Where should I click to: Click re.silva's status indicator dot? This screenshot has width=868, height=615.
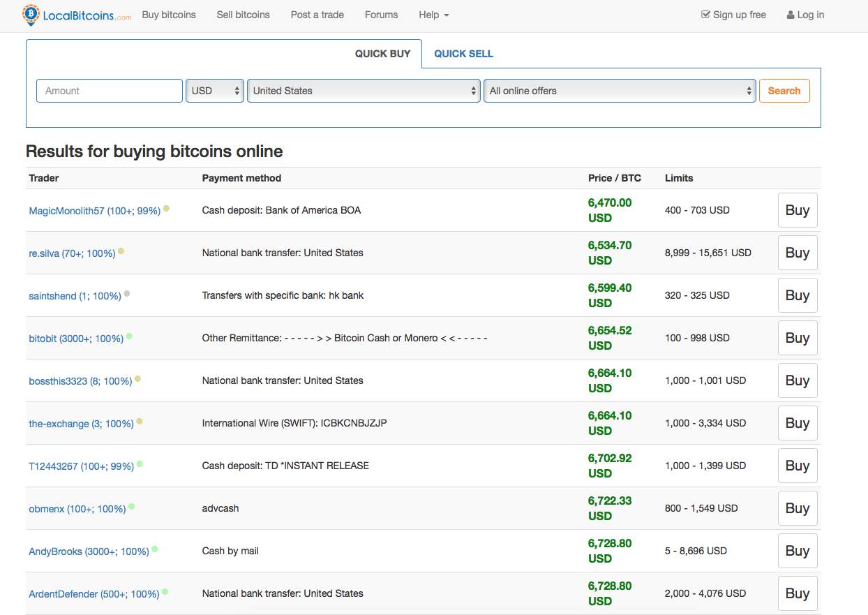tap(121, 251)
